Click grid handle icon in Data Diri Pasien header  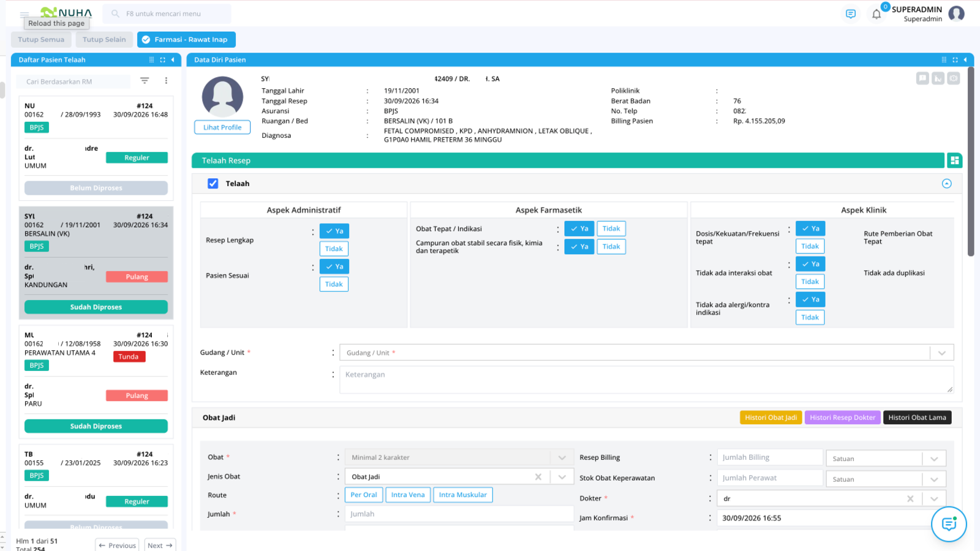click(x=944, y=60)
